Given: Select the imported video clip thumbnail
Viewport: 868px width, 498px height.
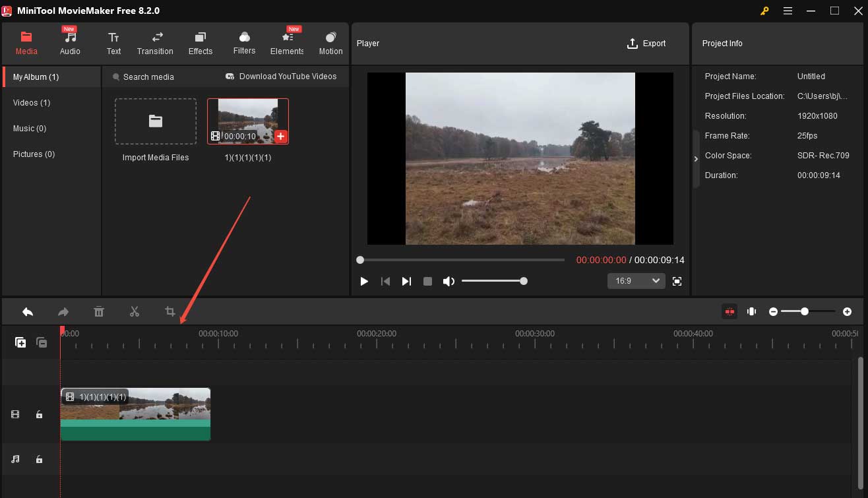Looking at the screenshot, I should [248, 121].
